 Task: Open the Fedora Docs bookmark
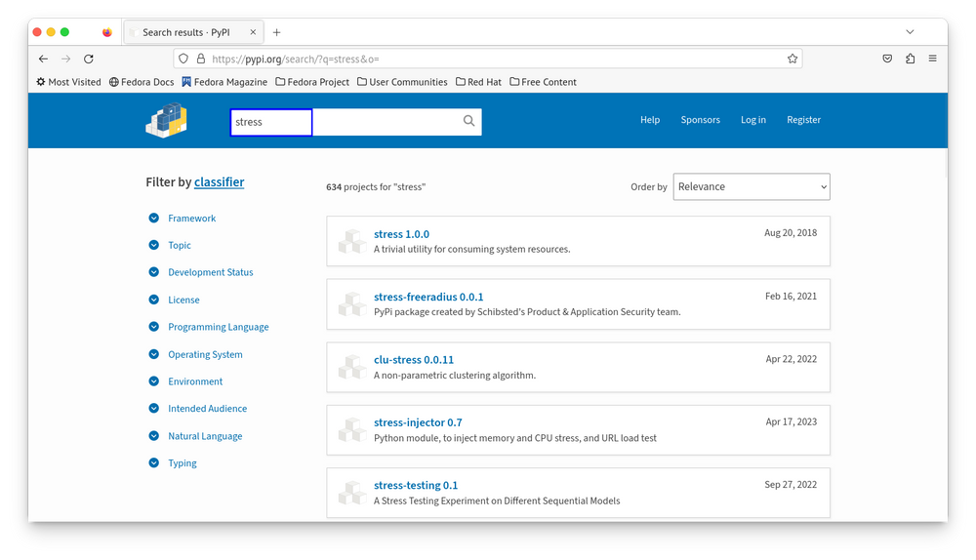[141, 82]
